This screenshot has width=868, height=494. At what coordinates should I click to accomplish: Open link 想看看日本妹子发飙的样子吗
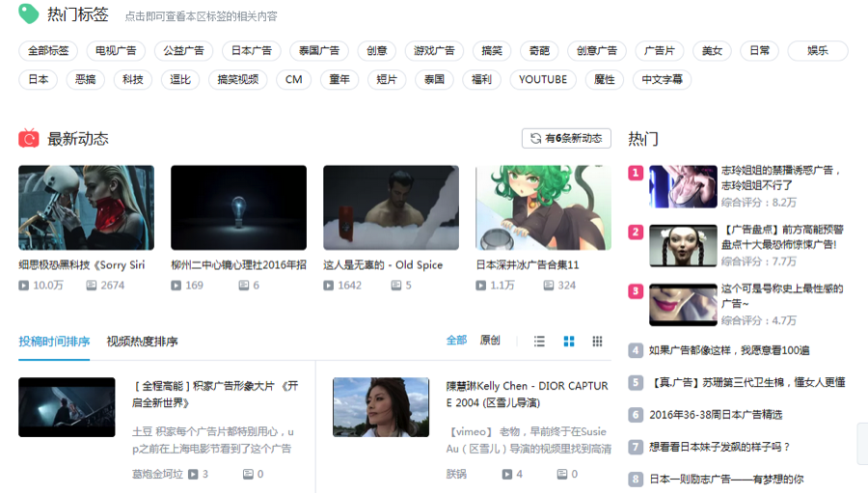(719, 447)
